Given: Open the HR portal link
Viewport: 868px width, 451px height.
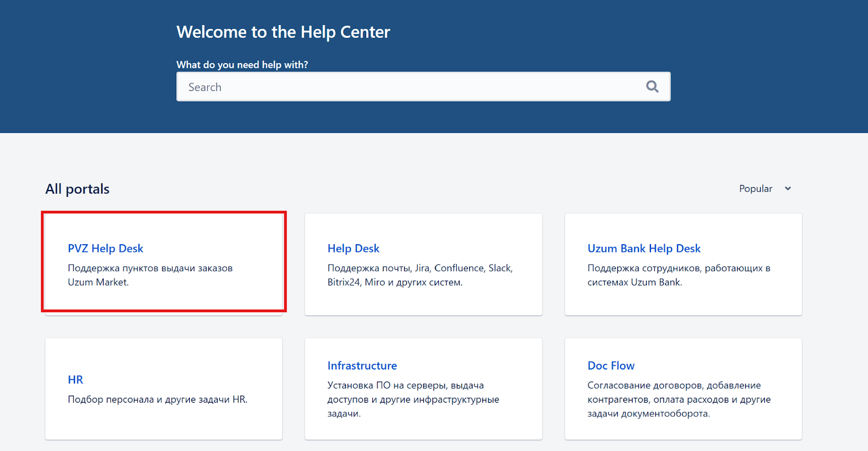Looking at the screenshot, I should pyautogui.click(x=75, y=380).
